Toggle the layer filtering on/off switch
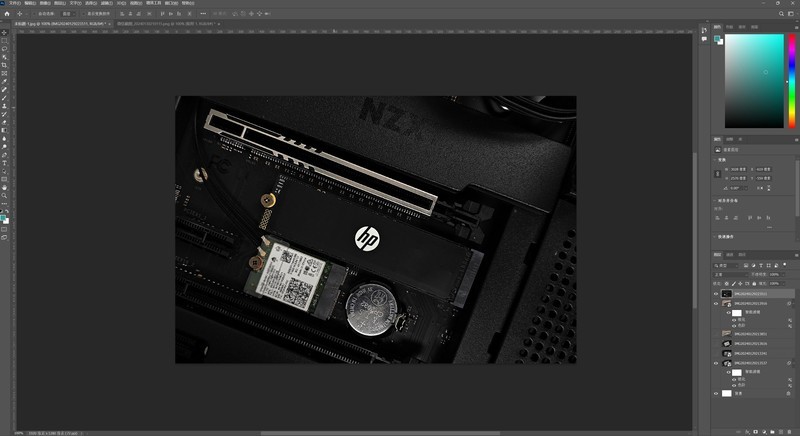The height and width of the screenshot is (436, 800). 785,265
